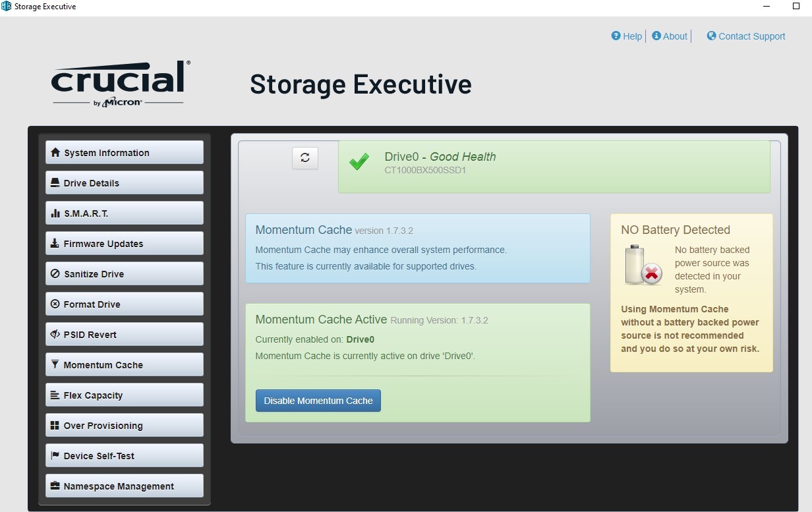Screen dimensions: 812x512
Task: Click the refresh drive icon button
Action: tap(305, 157)
